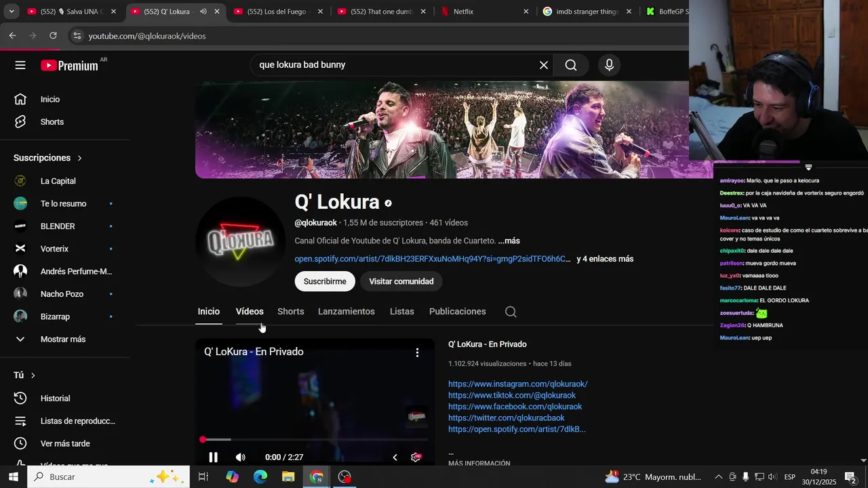Switch to the imdb stranger things tab
Screen dimensions: 868x488
[x=587, y=12]
